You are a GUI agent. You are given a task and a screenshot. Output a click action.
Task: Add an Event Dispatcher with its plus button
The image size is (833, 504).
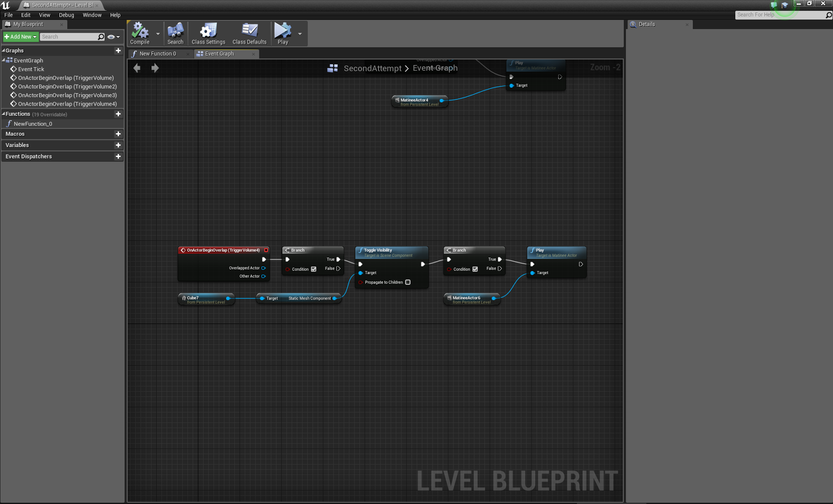118,157
